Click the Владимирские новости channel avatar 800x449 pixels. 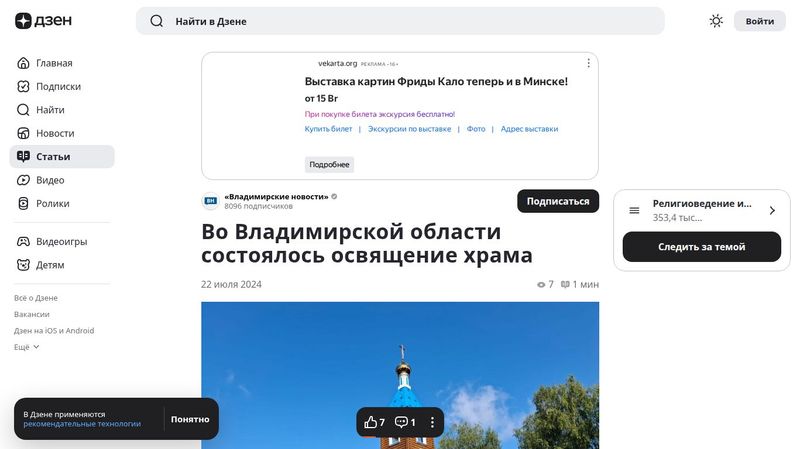pos(210,201)
